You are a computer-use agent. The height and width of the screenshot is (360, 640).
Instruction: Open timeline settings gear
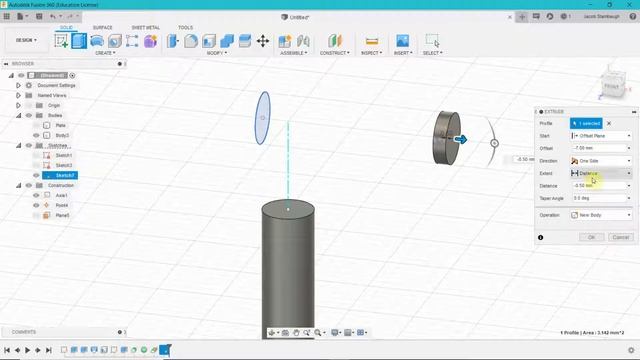631,350
